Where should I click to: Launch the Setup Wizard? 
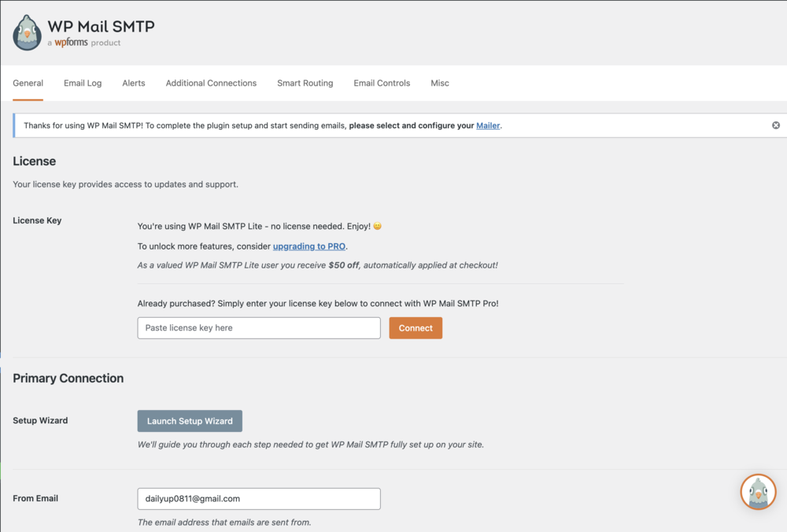point(190,421)
